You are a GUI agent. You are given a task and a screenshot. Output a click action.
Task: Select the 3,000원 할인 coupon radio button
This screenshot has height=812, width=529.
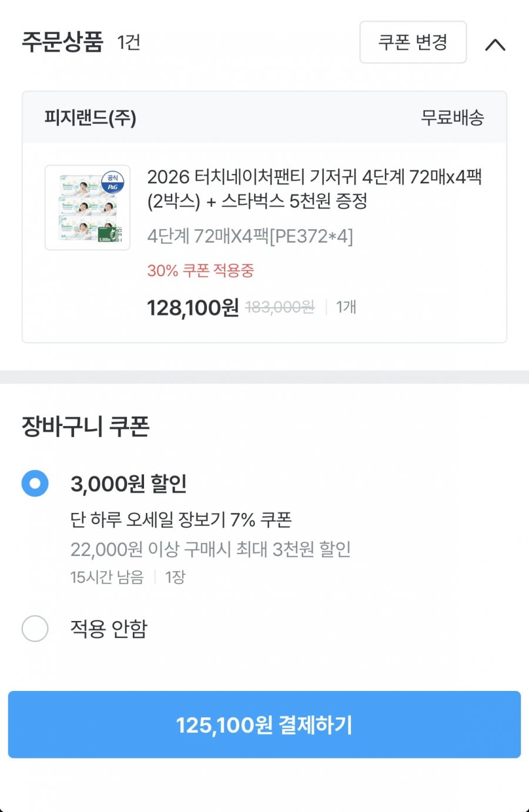point(35,484)
